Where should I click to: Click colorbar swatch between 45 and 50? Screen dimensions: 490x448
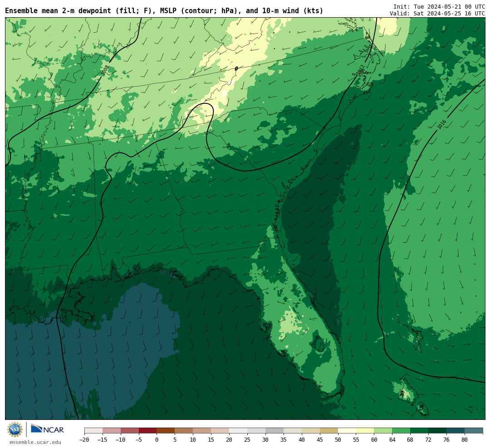click(x=329, y=431)
